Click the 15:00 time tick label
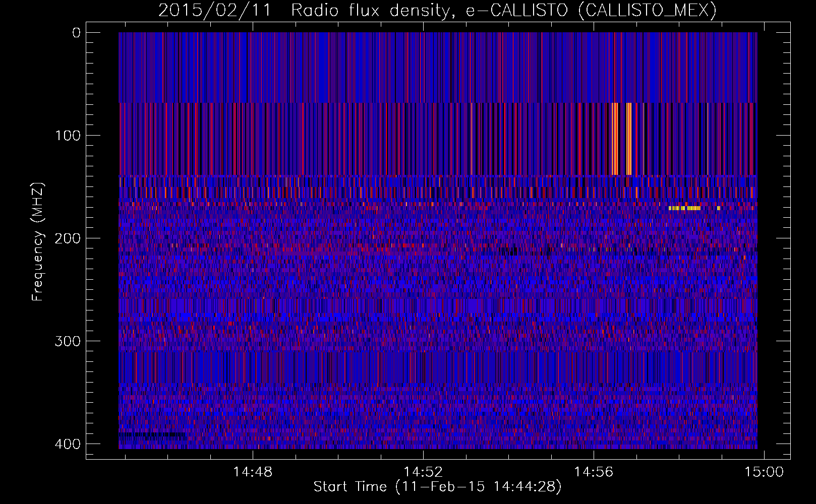This screenshot has height=504, width=816. (x=764, y=472)
